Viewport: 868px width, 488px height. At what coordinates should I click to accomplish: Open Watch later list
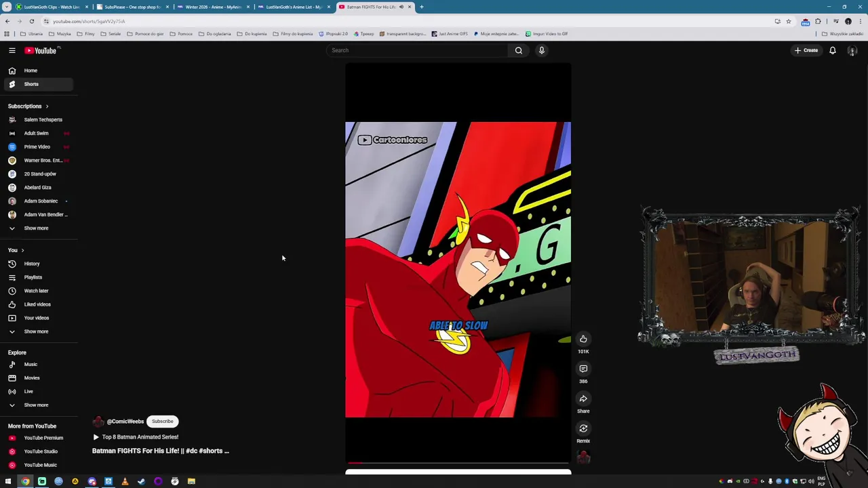[38, 291]
